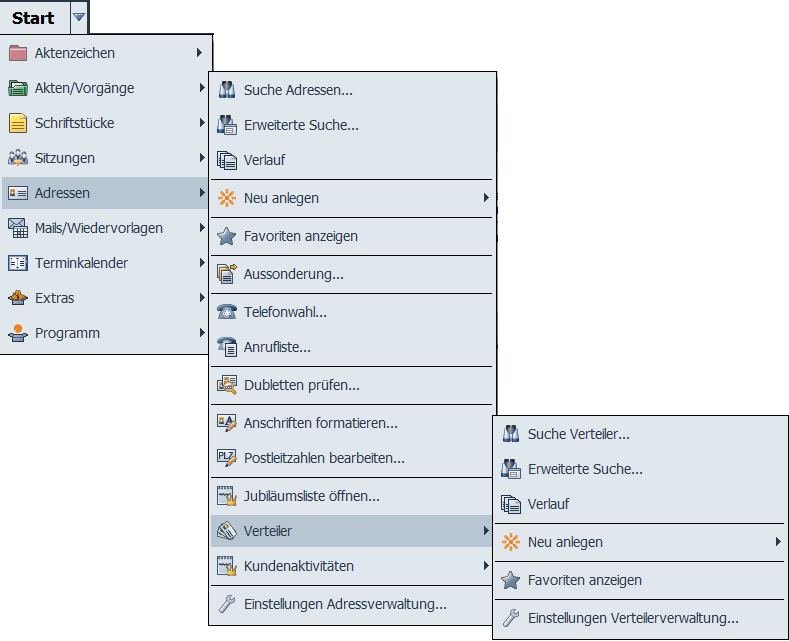This screenshot has height=641, width=789.
Task: Open the Start dropdown arrow
Action: (x=79, y=17)
